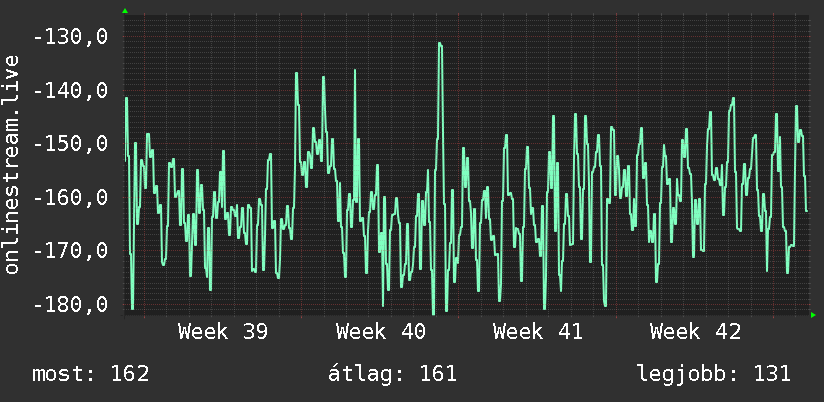824x402 pixels.
Task: Click the 'Week 39' axis label
Action: (223, 332)
